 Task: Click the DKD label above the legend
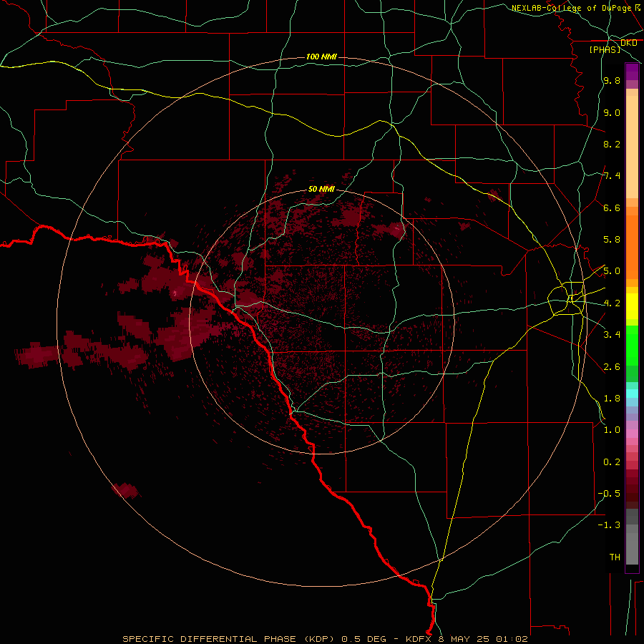pyautogui.click(x=628, y=43)
